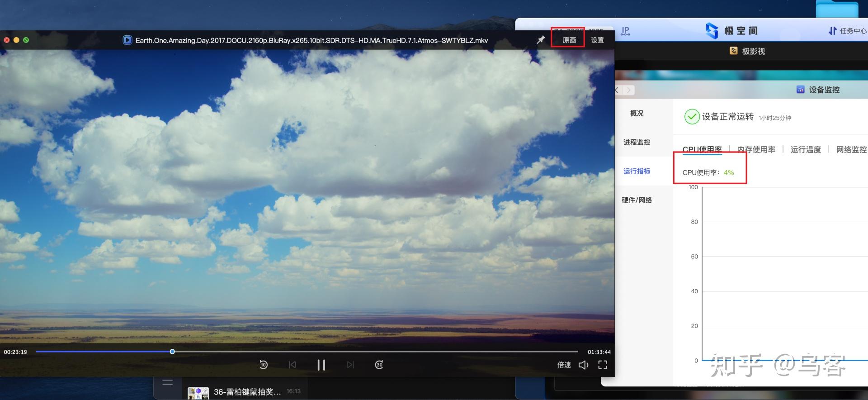Select 硬件/网络 in the monitor sidebar

point(637,200)
